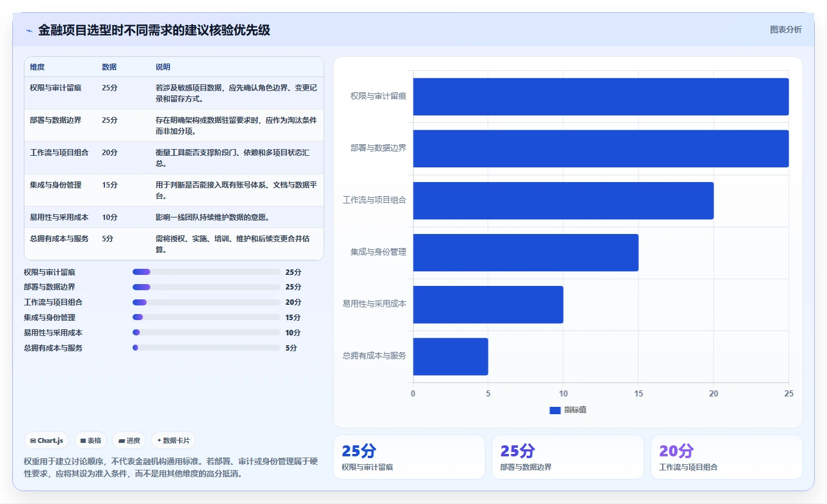Click the 部署与数据边界 25分 progress bar

pyautogui.click(x=206, y=287)
